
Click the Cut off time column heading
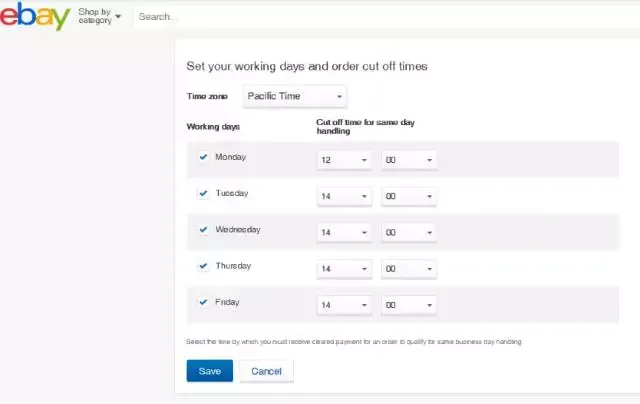(365, 127)
